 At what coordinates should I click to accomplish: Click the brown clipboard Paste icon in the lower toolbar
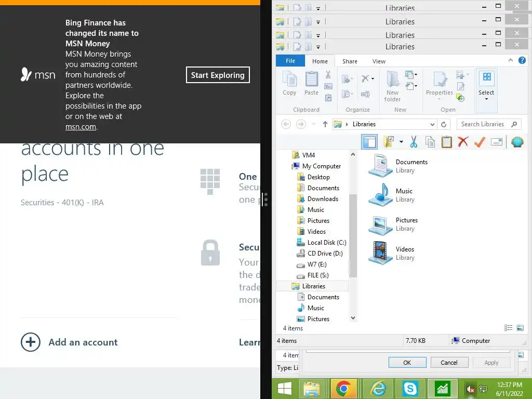(x=446, y=142)
